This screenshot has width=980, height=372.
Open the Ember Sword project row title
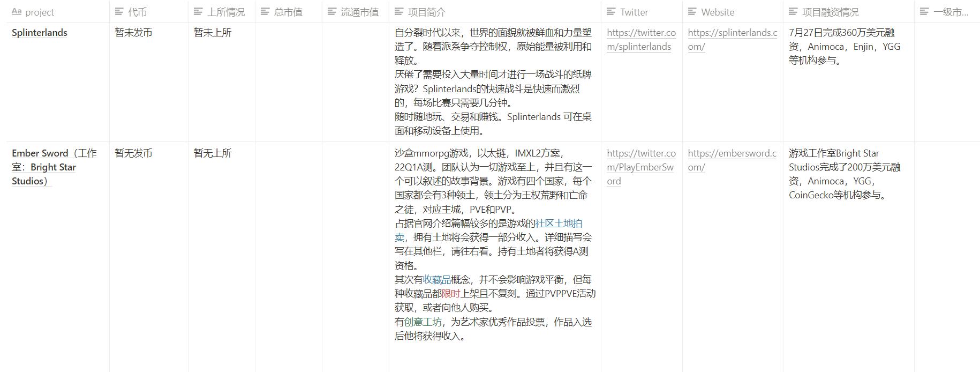coord(54,167)
